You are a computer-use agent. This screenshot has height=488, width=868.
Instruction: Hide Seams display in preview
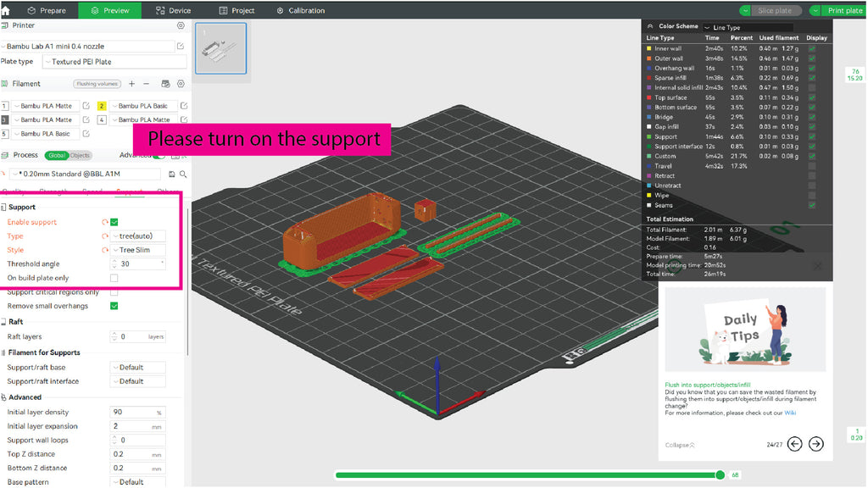(811, 205)
